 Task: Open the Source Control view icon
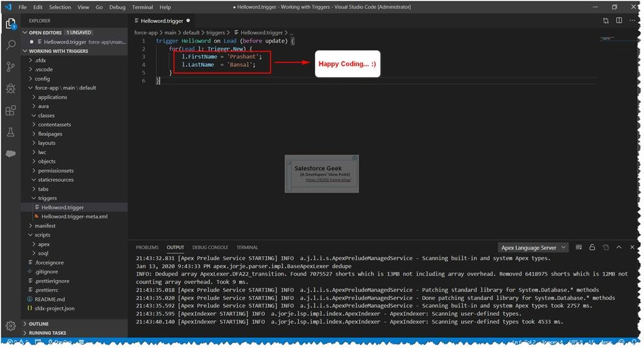coord(11,67)
